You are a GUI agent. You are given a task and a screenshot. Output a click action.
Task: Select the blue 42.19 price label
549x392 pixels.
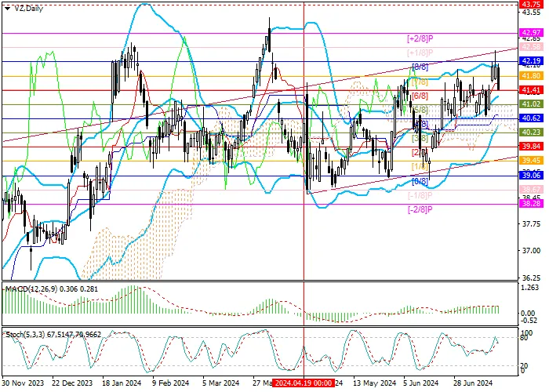pyautogui.click(x=531, y=61)
